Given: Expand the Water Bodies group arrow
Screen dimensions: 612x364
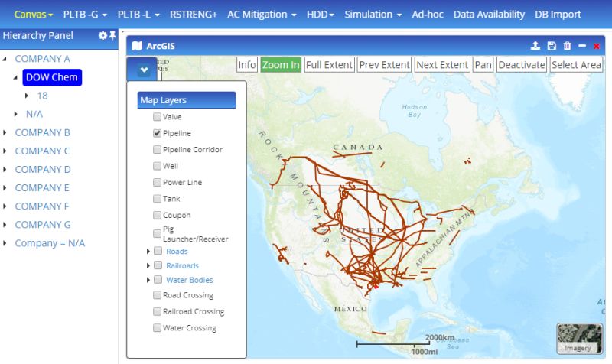Looking at the screenshot, I should pos(148,280).
